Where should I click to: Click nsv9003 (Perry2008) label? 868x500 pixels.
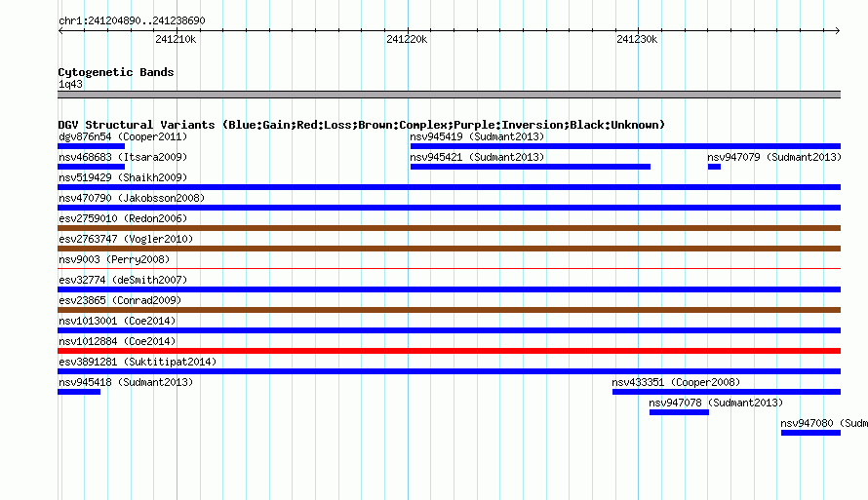(114, 259)
